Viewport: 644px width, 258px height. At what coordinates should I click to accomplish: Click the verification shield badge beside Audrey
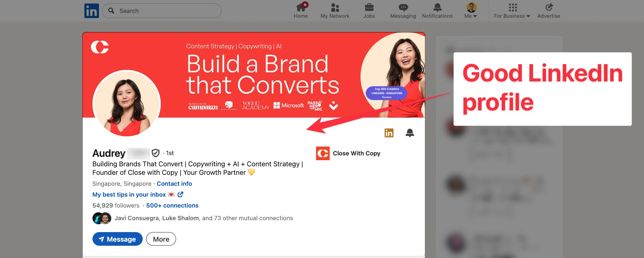coord(156,153)
